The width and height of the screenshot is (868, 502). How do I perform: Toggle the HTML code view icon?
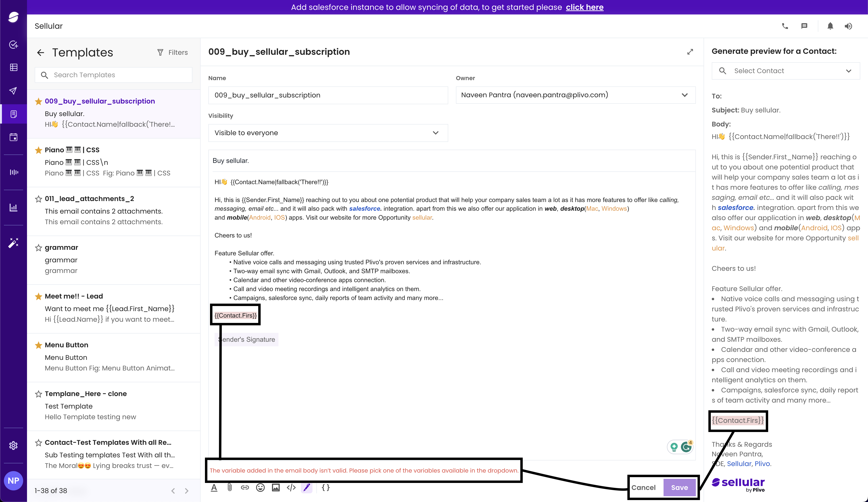(x=292, y=488)
